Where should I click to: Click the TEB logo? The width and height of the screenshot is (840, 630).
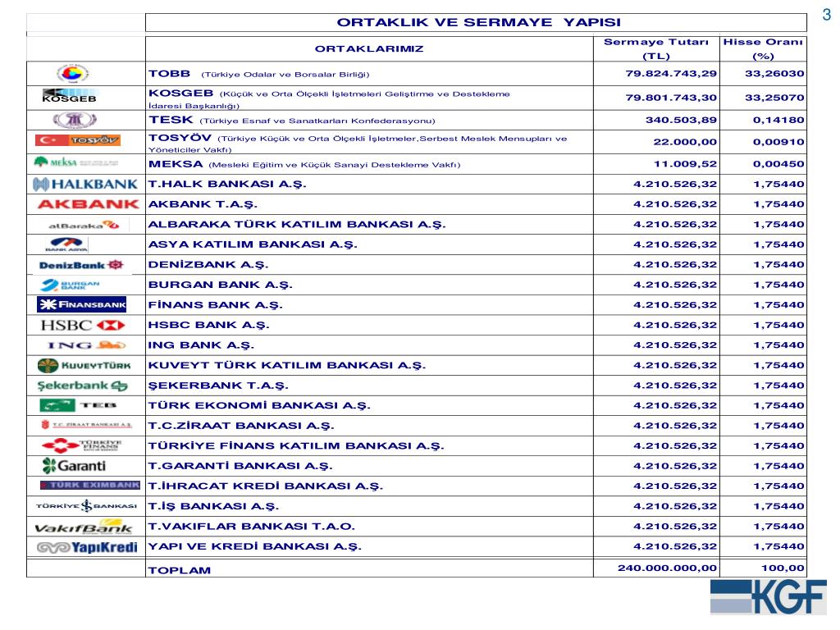(x=78, y=405)
